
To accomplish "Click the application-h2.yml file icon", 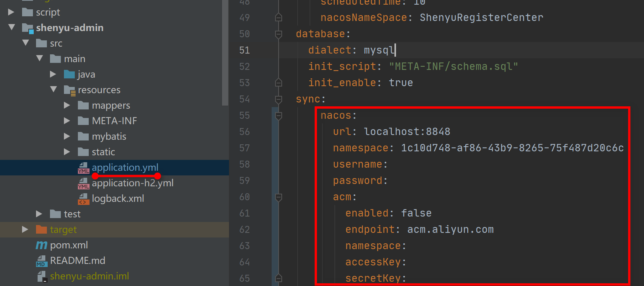I will [83, 183].
